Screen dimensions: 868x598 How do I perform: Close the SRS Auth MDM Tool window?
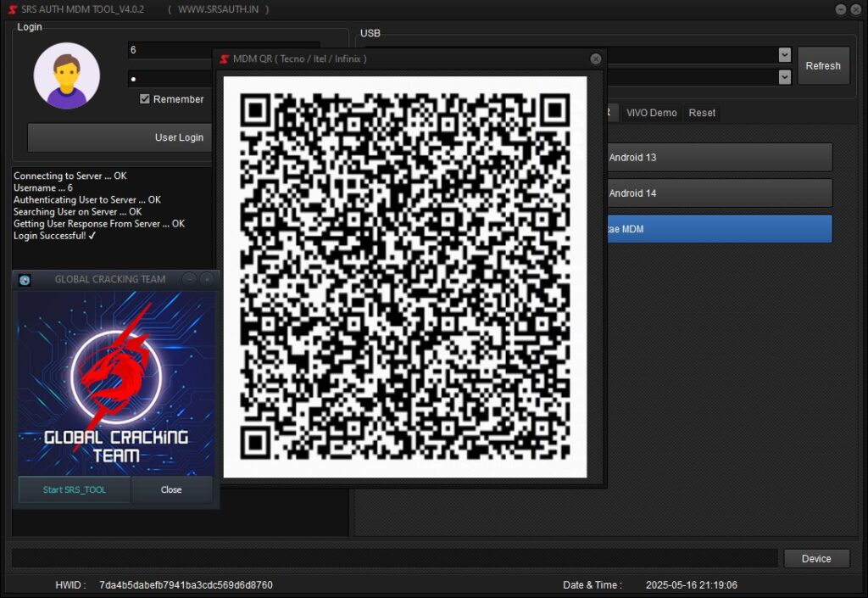[x=854, y=9]
